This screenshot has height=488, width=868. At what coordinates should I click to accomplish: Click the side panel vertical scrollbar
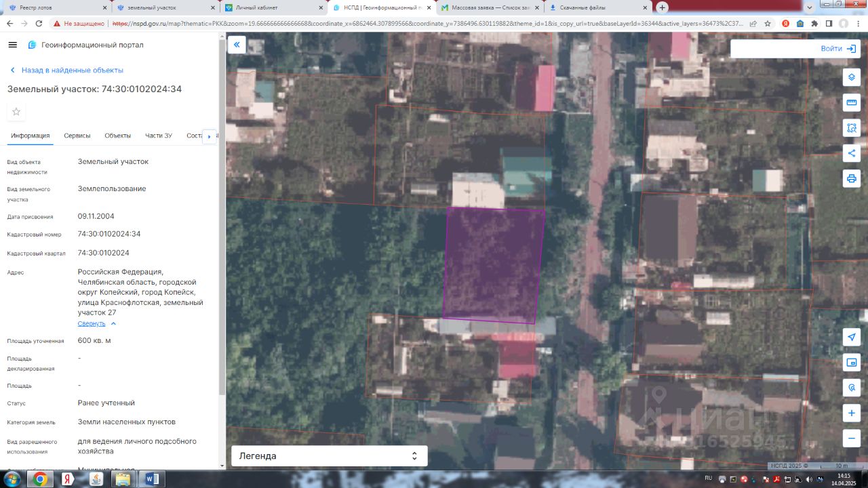[x=222, y=217]
